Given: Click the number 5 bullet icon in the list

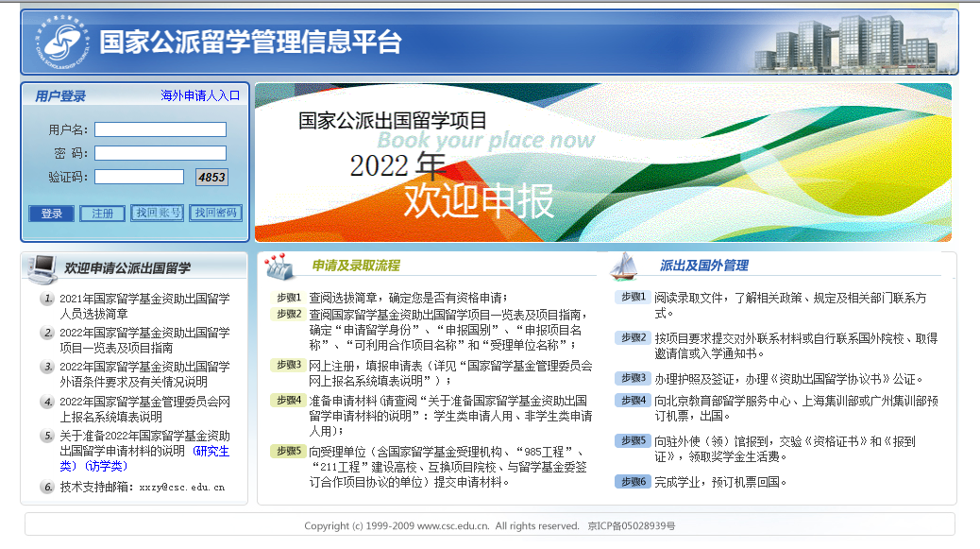Looking at the screenshot, I should point(47,436).
